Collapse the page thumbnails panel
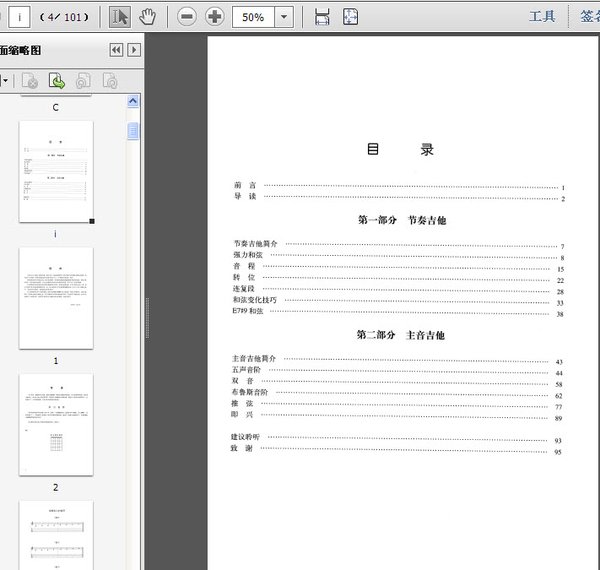 pyautogui.click(x=116, y=50)
